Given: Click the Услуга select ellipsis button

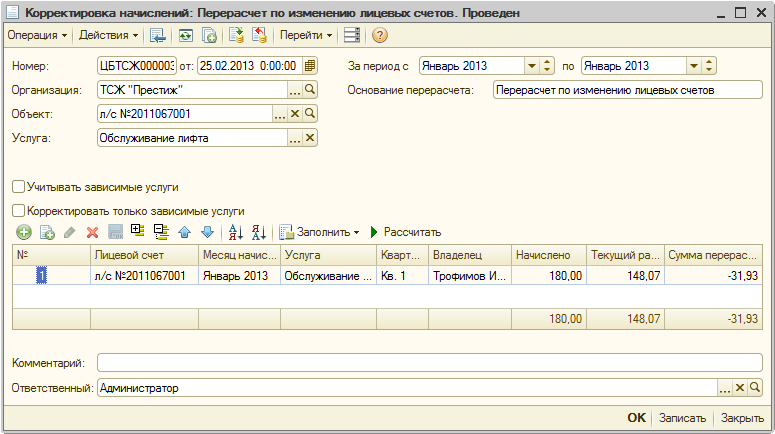Looking at the screenshot, I should pos(295,138).
